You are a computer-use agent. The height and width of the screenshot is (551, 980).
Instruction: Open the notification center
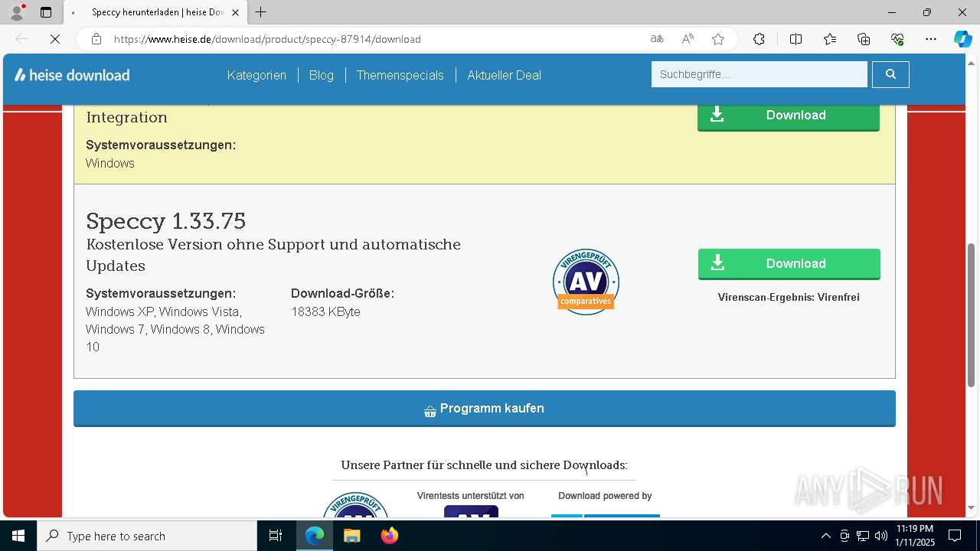pos(955,536)
